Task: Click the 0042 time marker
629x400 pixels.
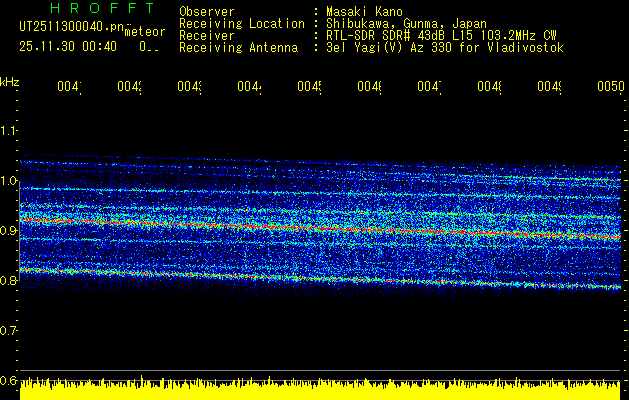Action: 129,86
